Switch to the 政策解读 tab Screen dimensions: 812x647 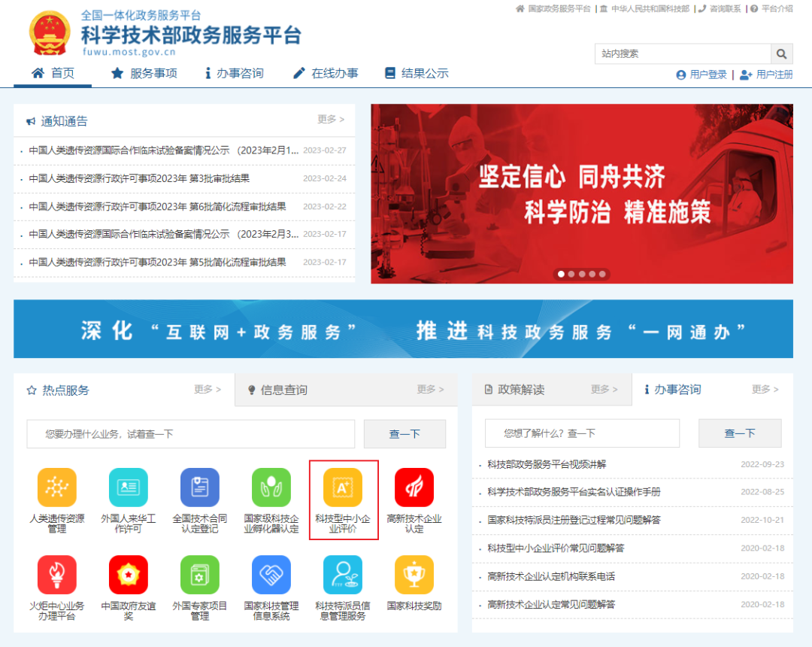(515, 390)
